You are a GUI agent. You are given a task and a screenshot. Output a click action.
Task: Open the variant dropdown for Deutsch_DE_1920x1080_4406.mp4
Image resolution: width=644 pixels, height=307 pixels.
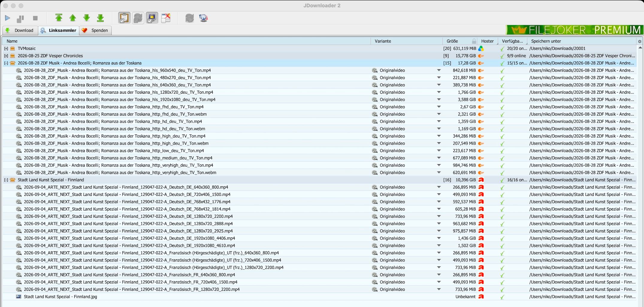click(x=439, y=238)
